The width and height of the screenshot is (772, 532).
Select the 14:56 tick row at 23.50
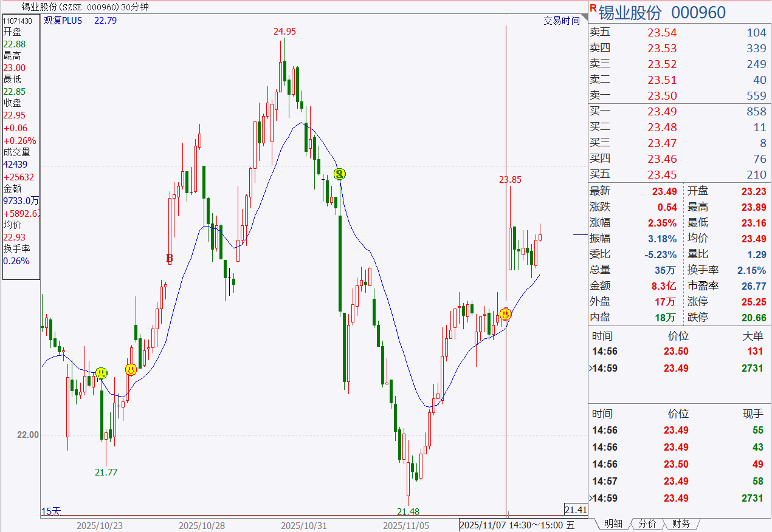[x=680, y=465]
